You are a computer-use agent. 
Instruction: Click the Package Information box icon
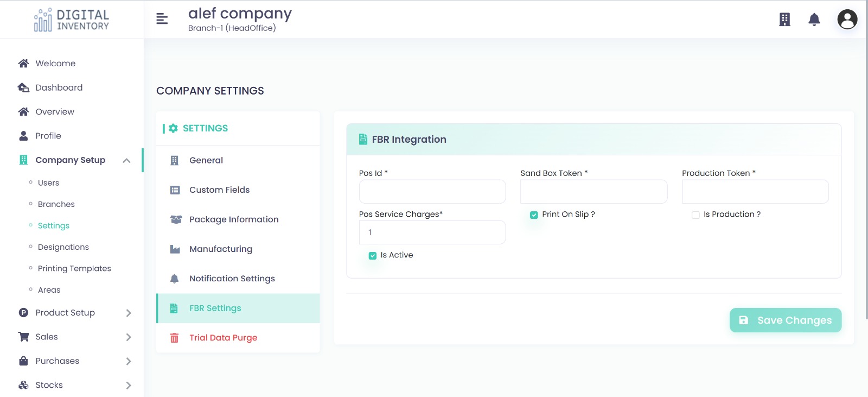pyautogui.click(x=176, y=219)
